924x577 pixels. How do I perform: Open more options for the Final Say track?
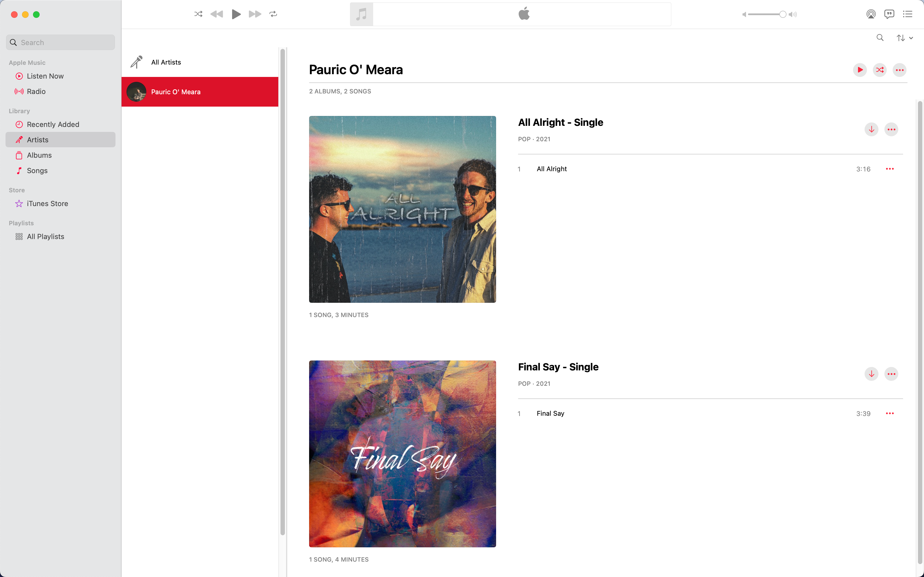coord(890,413)
